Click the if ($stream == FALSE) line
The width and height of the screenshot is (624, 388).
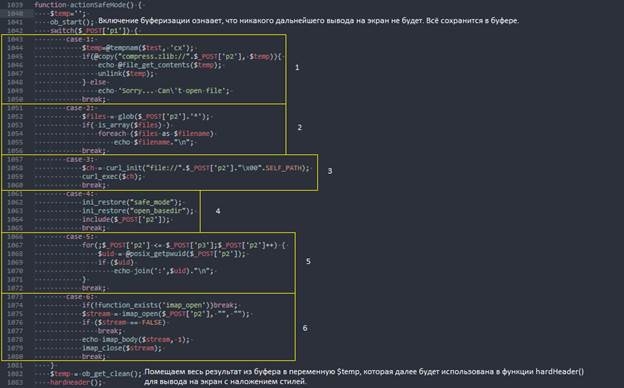click(124, 322)
